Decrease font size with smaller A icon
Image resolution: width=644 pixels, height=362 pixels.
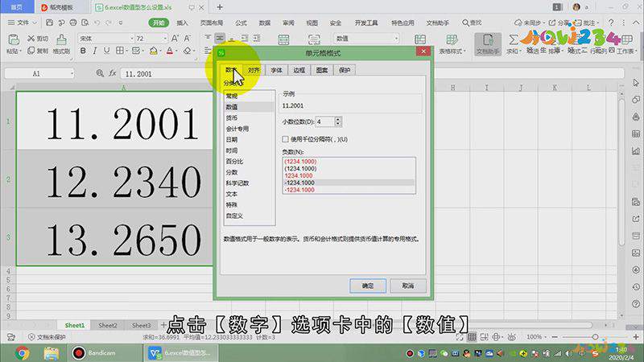(x=188, y=38)
